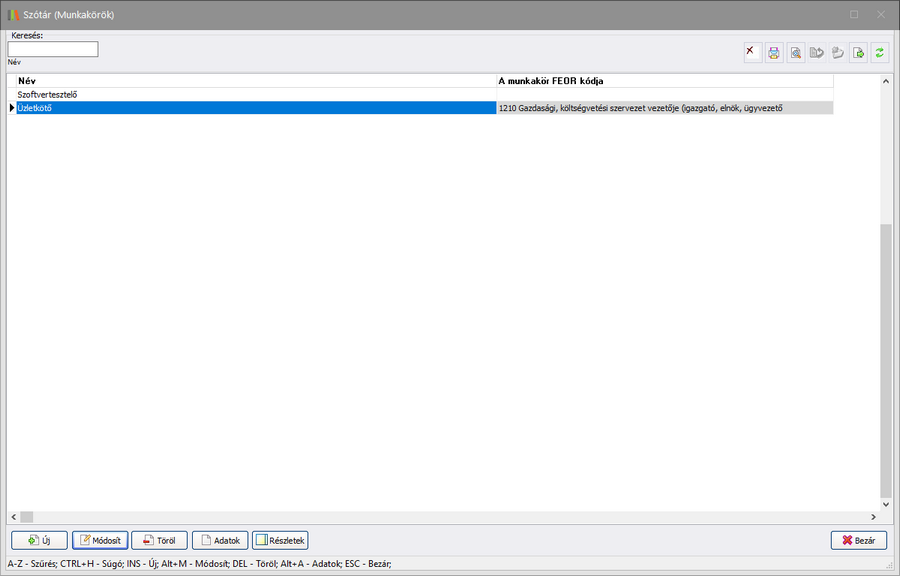Image resolution: width=900 pixels, height=576 pixels.
Task: Sort by the Név column header
Action: click(250, 80)
